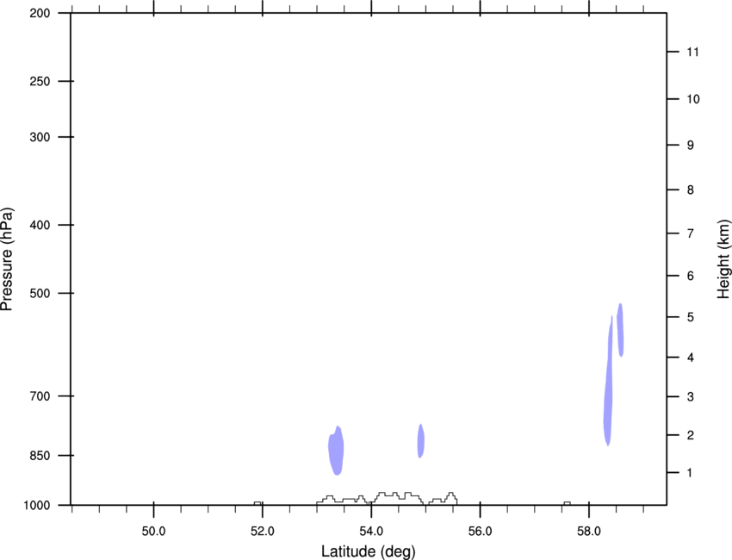The width and height of the screenshot is (732, 560).
Task: Click the small blue blob near 54.9 latitude
Action: coord(420,441)
